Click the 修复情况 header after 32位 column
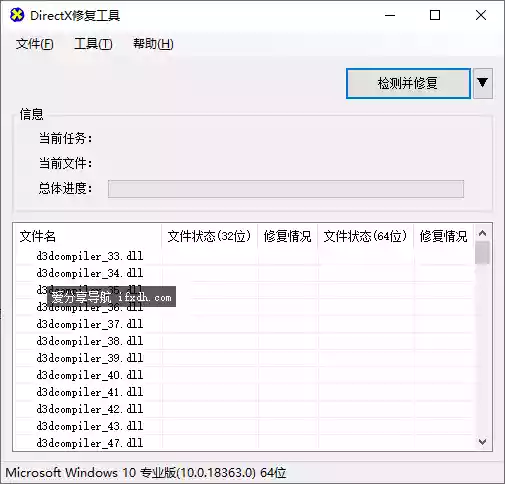The height and width of the screenshot is (484, 505). coord(287,236)
